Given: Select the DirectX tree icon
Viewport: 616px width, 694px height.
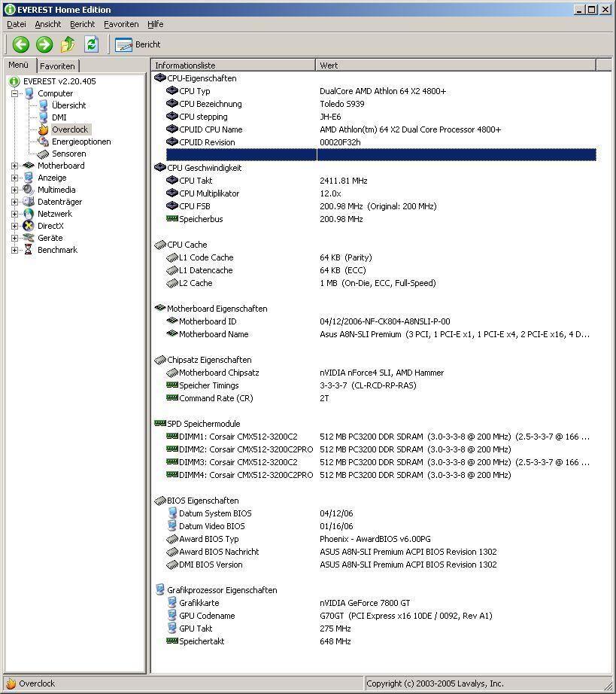Looking at the screenshot, I should (29, 226).
